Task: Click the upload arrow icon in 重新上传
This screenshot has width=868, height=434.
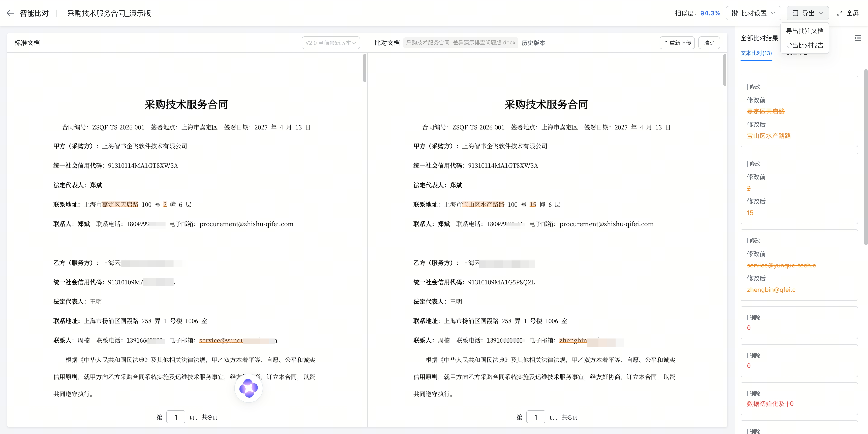Action: [x=665, y=43]
